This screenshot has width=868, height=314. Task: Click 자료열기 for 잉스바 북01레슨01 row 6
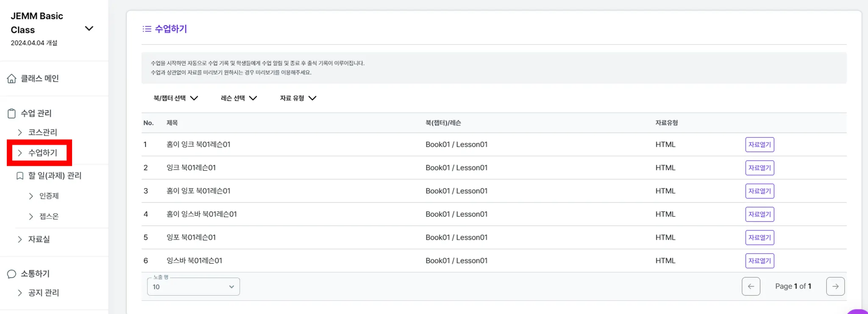coord(759,261)
